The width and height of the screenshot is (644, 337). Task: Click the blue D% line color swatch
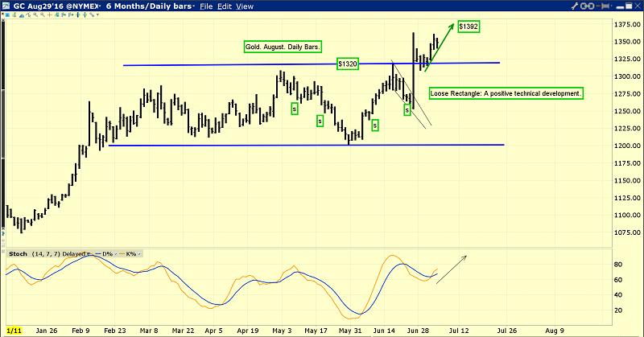click(x=97, y=253)
